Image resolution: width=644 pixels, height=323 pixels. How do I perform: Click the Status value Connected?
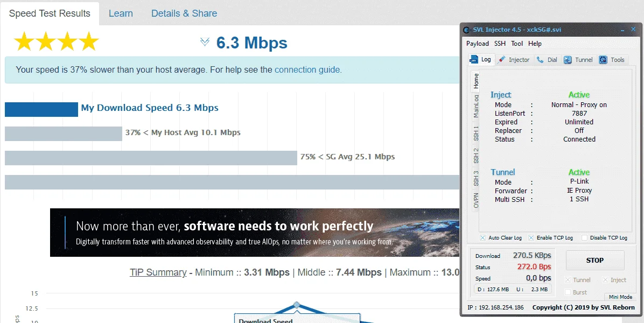579,139
